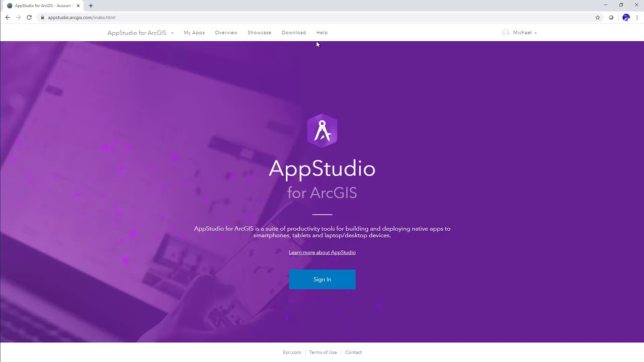This screenshot has height=362, width=644.
Task: Open the Help menu item
Action: (322, 33)
